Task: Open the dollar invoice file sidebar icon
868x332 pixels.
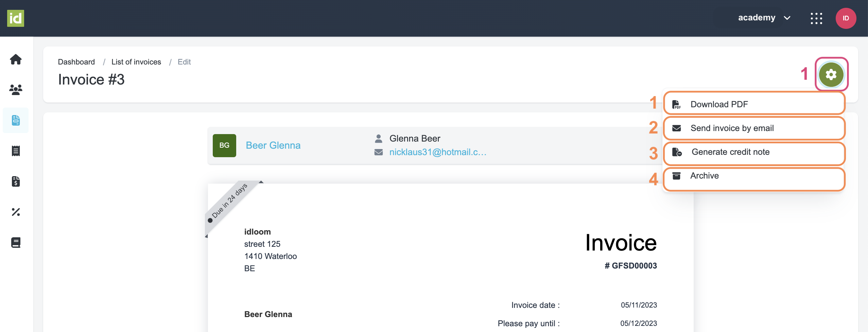Action: pyautogui.click(x=16, y=181)
